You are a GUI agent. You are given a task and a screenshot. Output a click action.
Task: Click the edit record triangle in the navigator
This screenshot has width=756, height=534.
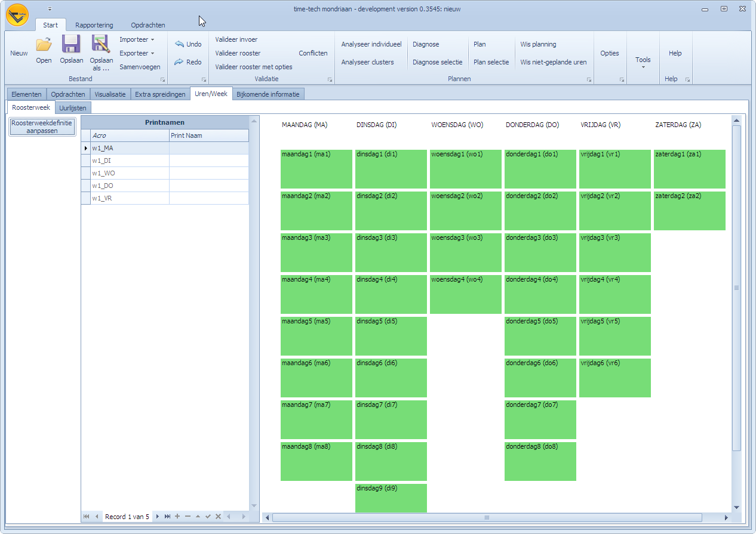[x=198, y=517]
